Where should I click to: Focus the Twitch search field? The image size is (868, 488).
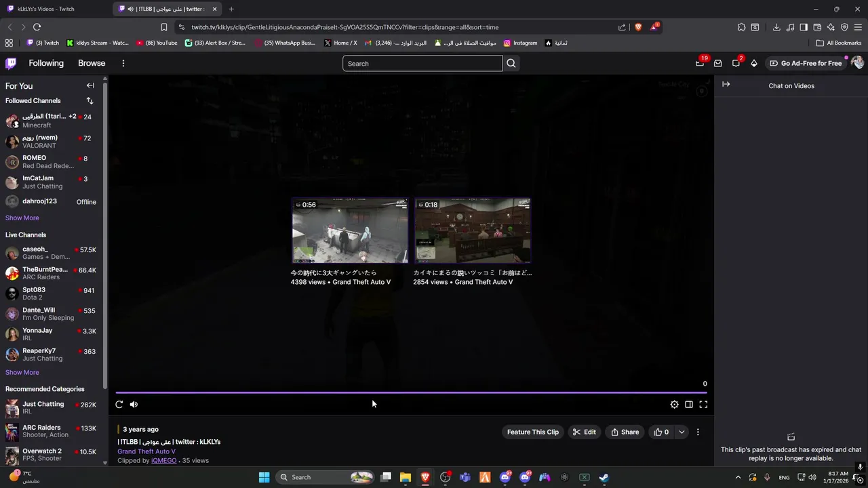(x=422, y=64)
